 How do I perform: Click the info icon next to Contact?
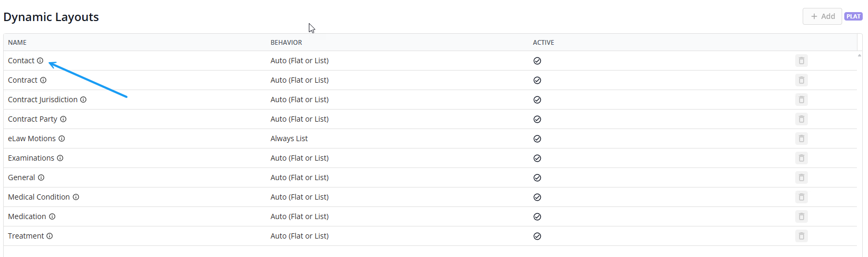coord(40,61)
